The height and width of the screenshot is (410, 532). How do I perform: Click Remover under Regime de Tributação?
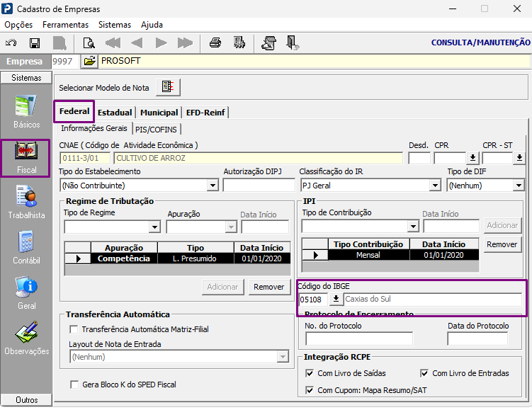pyautogui.click(x=269, y=287)
